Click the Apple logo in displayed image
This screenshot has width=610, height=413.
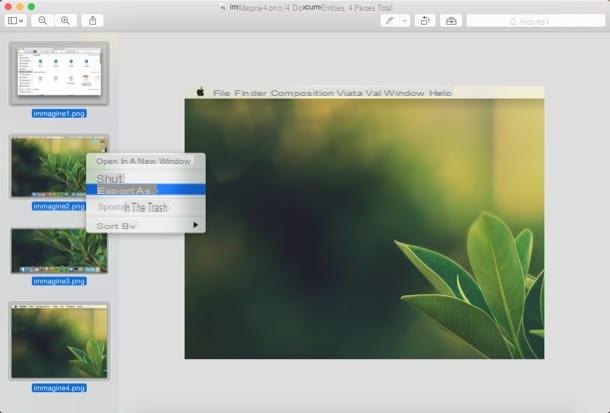pyautogui.click(x=200, y=92)
